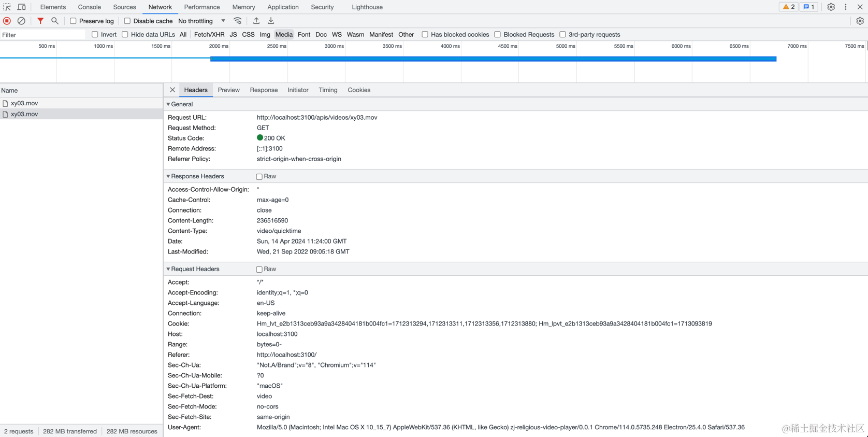Show the 1 issue message badge
Image resolution: width=868 pixels, height=437 pixels.
tap(808, 7)
